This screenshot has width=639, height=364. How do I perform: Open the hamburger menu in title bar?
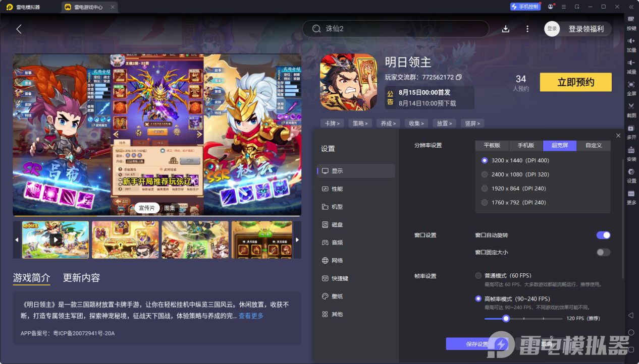pos(564,7)
